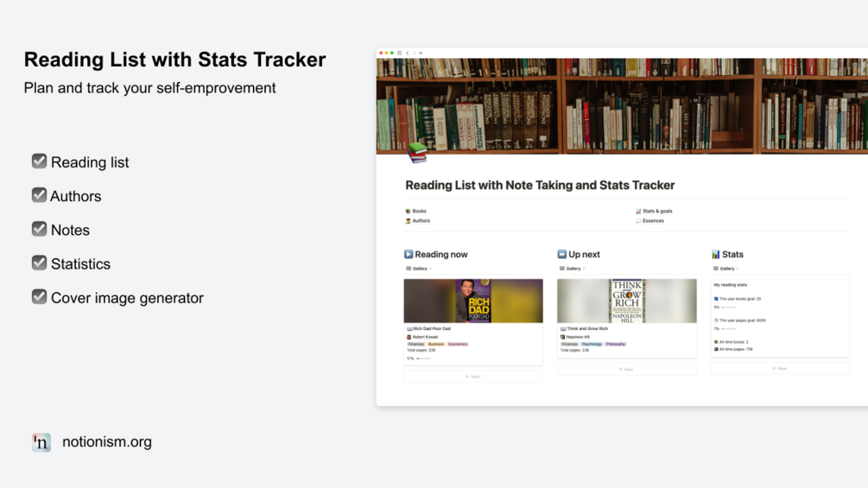The height and width of the screenshot is (488, 868).
Task: Open the Books page link
Action: (419, 211)
